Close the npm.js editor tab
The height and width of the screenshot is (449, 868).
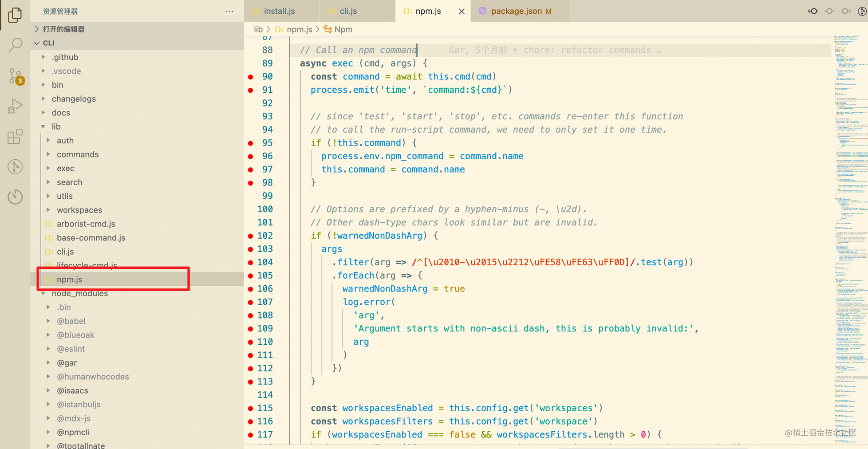(462, 12)
